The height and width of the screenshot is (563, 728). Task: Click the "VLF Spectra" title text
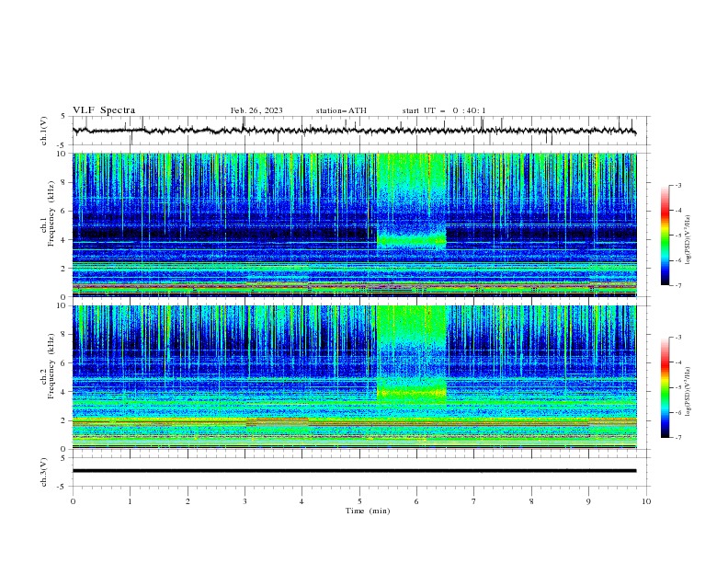(x=104, y=110)
